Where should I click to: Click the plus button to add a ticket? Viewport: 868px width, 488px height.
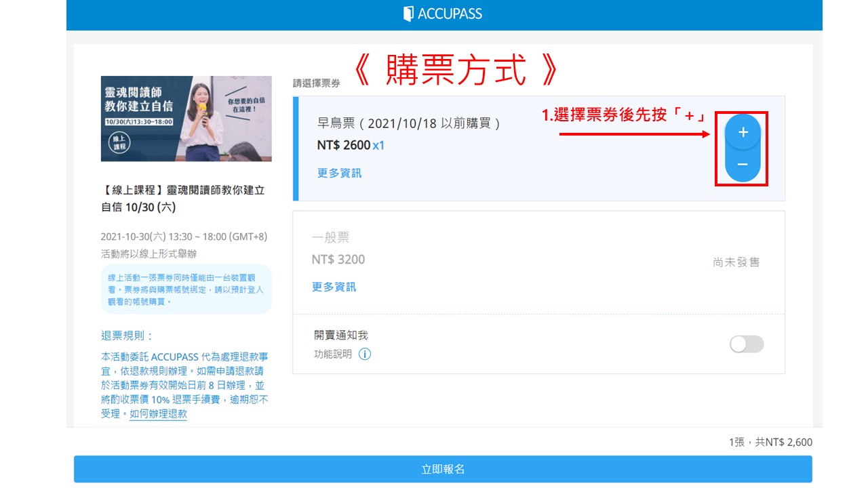click(x=743, y=132)
